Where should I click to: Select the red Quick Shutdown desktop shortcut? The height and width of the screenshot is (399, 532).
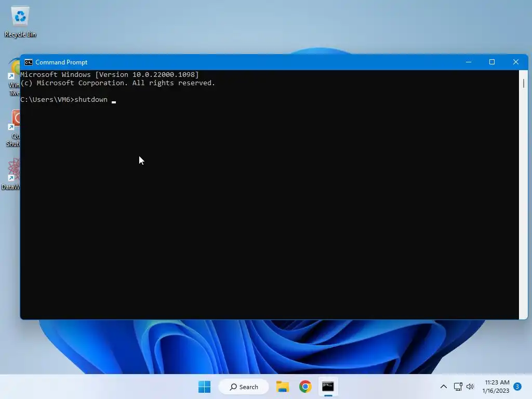click(14, 128)
